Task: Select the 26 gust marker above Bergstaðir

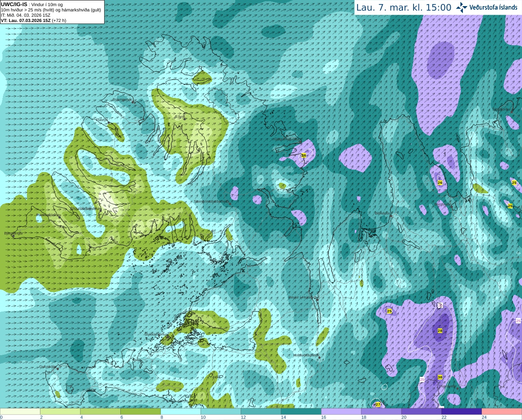Action: point(440,183)
